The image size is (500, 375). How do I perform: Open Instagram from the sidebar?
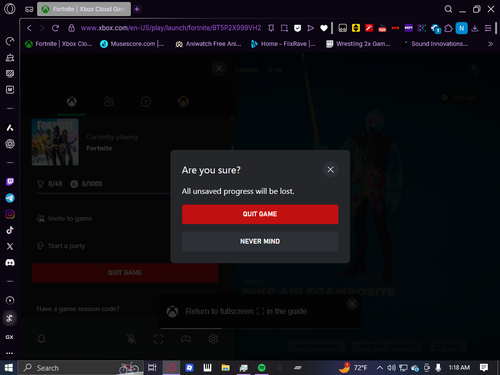10,214
